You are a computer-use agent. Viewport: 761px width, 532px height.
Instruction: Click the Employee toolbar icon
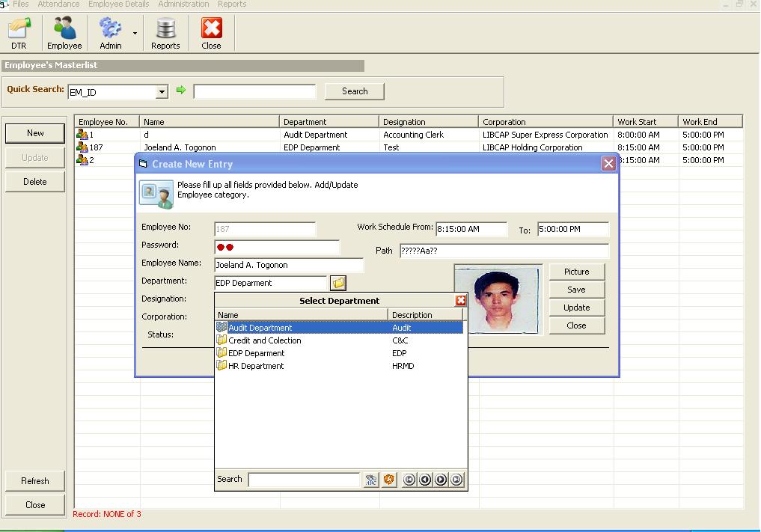coord(64,34)
